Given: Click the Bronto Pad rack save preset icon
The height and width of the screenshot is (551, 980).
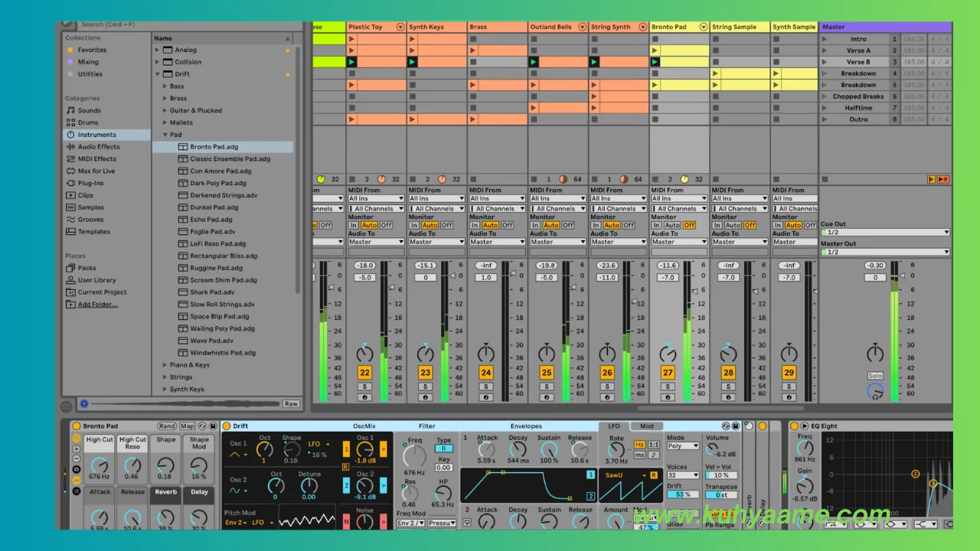Looking at the screenshot, I should pos(211,426).
